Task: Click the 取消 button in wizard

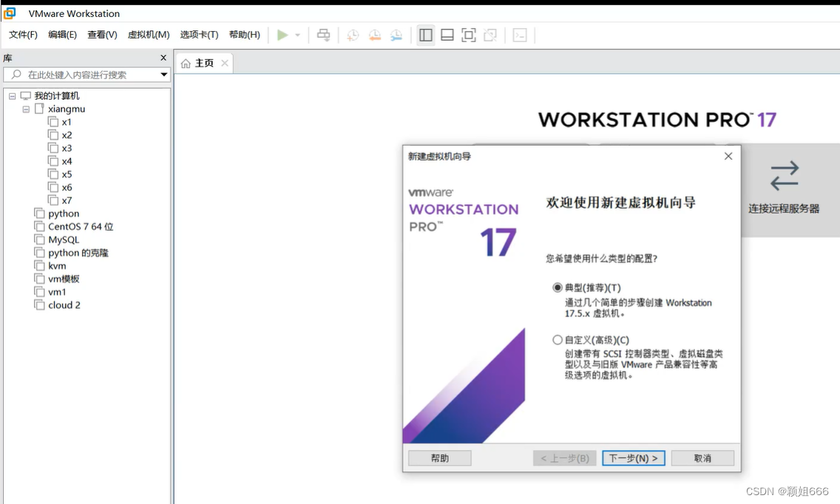Action: pyautogui.click(x=702, y=458)
